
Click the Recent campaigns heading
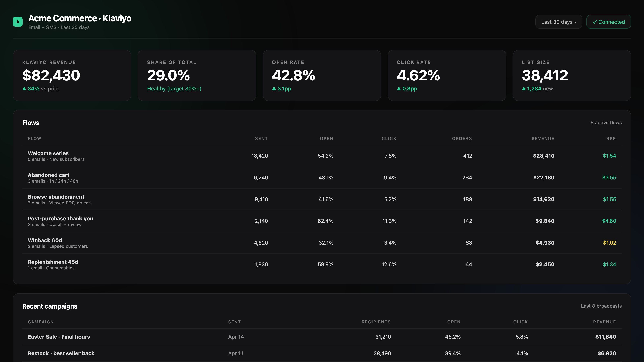tap(50, 306)
